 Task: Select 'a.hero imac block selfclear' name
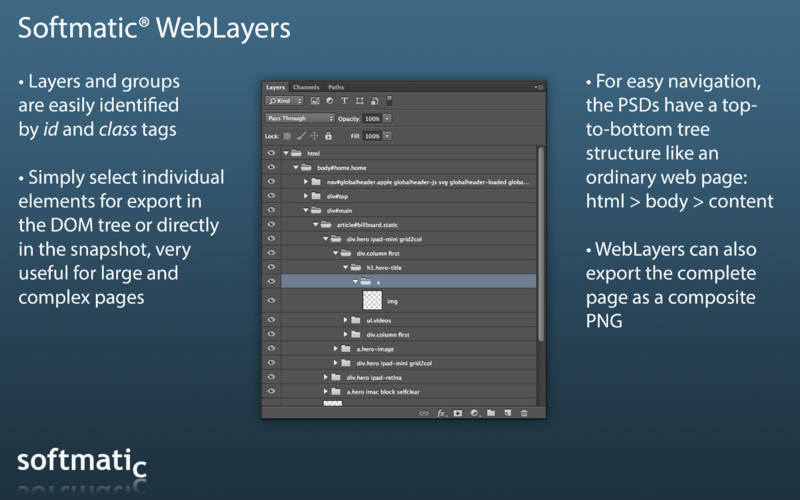coord(383,392)
